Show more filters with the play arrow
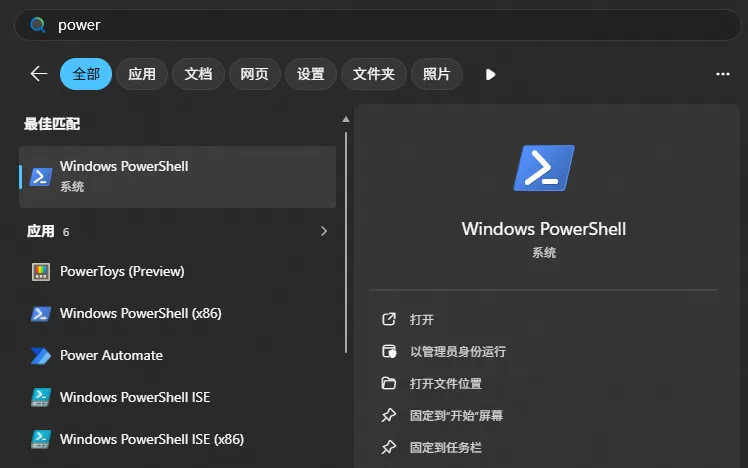748x468 pixels. (x=490, y=74)
